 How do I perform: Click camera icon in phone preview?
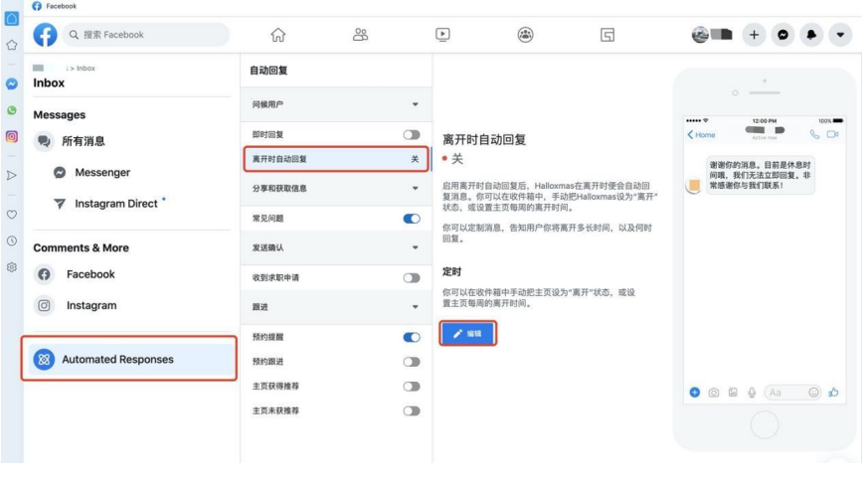click(714, 393)
